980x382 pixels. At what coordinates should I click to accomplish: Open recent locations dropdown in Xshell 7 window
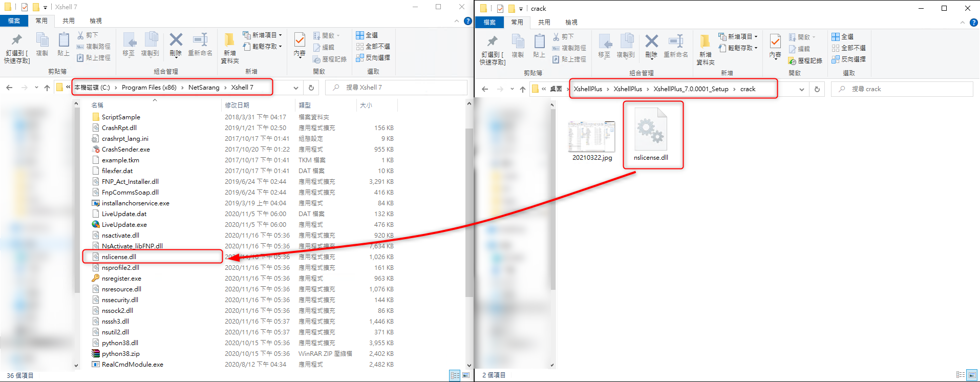pos(36,88)
